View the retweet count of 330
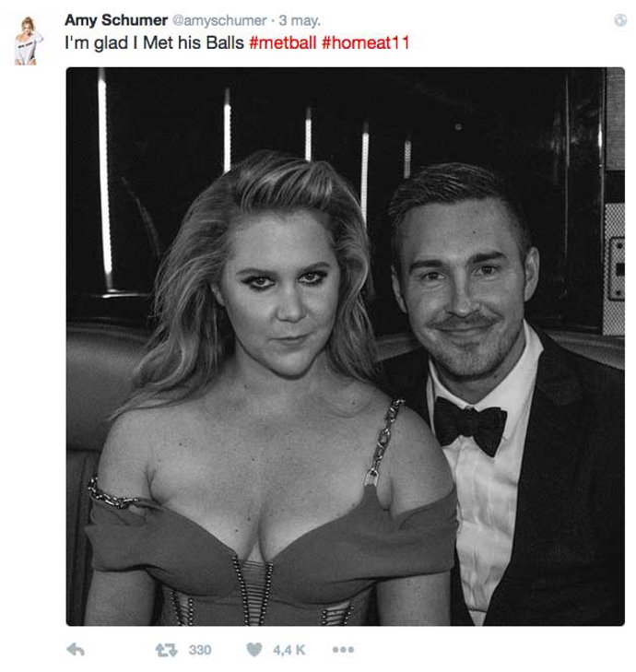This screenshot has width=636, height=672. click(x=200, y=650)
